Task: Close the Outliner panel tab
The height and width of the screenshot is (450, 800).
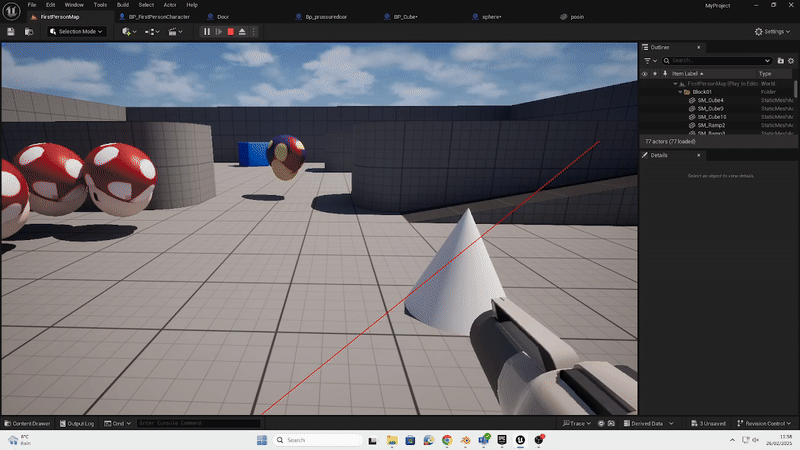Action: pos(698,47)
